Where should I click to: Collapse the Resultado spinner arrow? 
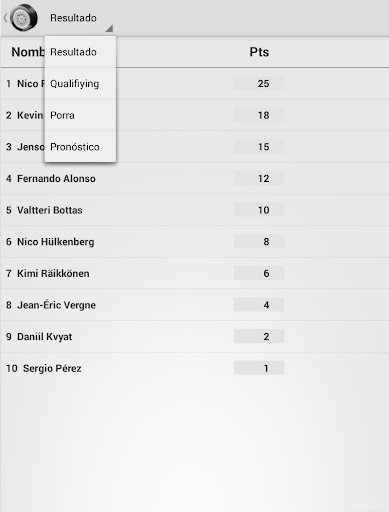pyautogui.click(x=109, y=28)
